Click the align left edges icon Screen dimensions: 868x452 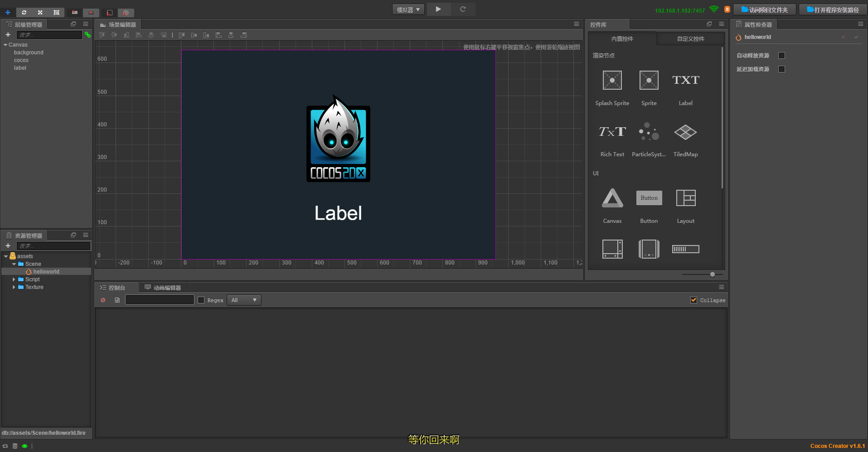tap(139, 35)
